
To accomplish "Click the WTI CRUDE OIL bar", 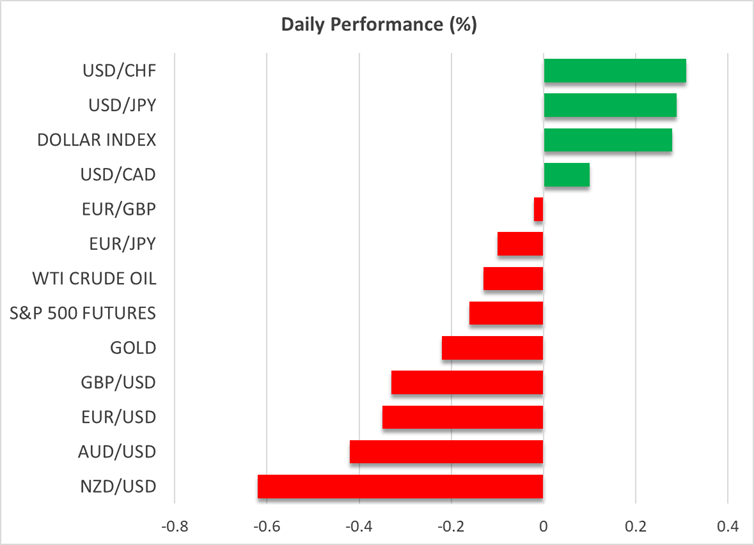I will pos(513,279).
